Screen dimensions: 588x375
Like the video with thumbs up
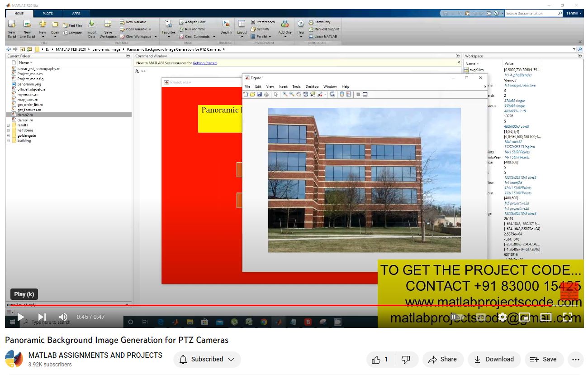click(x=380, y=359)
